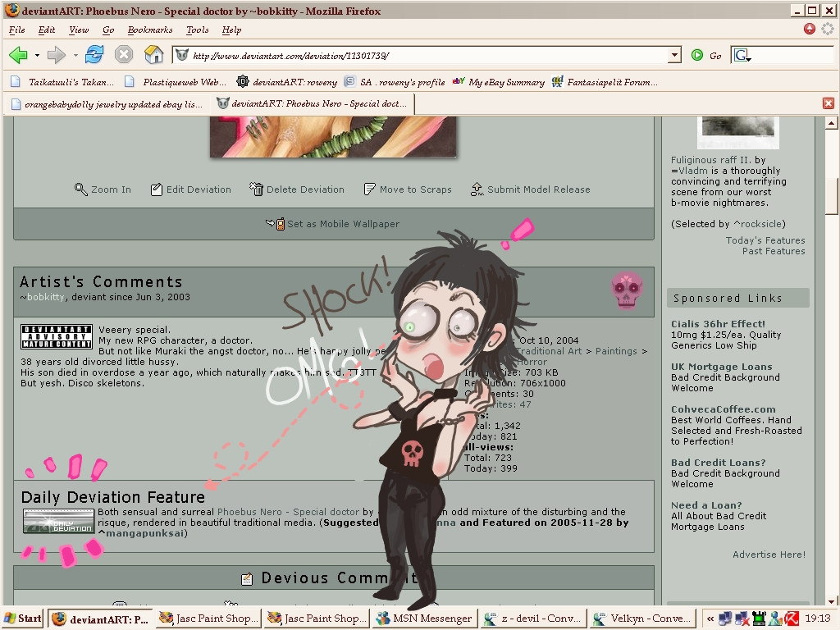The height and width of the screenshot is (630, 840).
Task: Click the Windows Start button
Action: tap(23, 619)
